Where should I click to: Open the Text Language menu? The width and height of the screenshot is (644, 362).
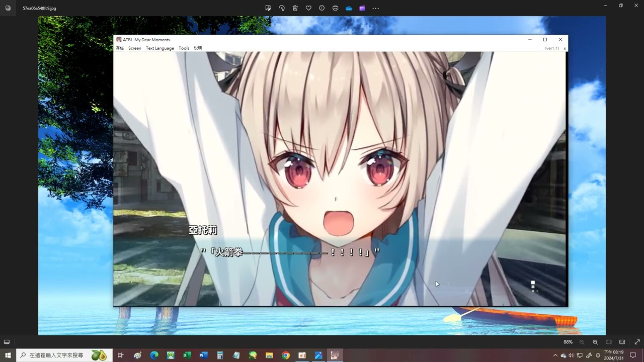(x=159, y=48)
